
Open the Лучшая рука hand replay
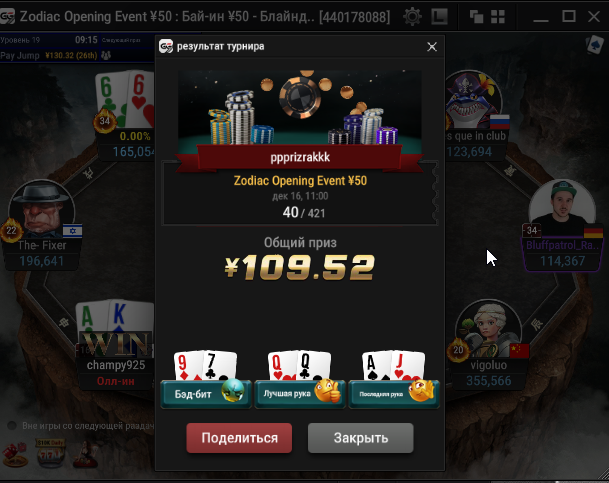[300, 394]
